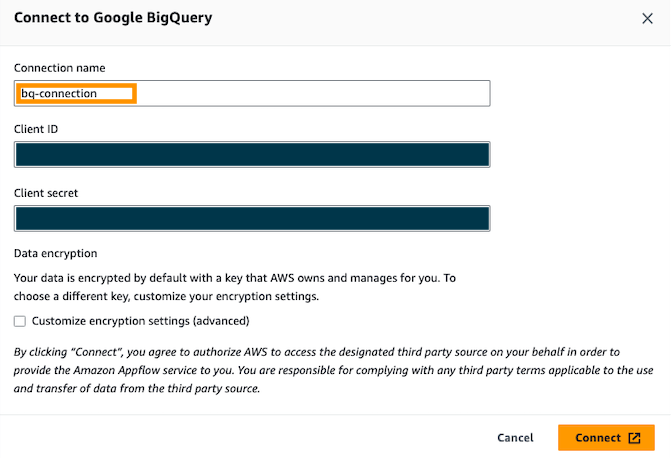Screen dimensions: 671x458
Task: Close the Connect to Google BigQuery dialog
Action: [x=647, y=18]
